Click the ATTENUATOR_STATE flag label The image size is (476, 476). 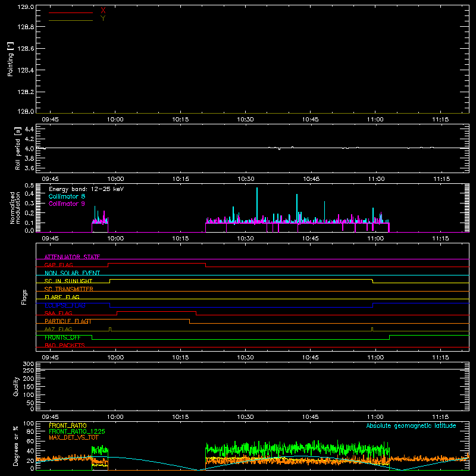(x=72, y=257)
